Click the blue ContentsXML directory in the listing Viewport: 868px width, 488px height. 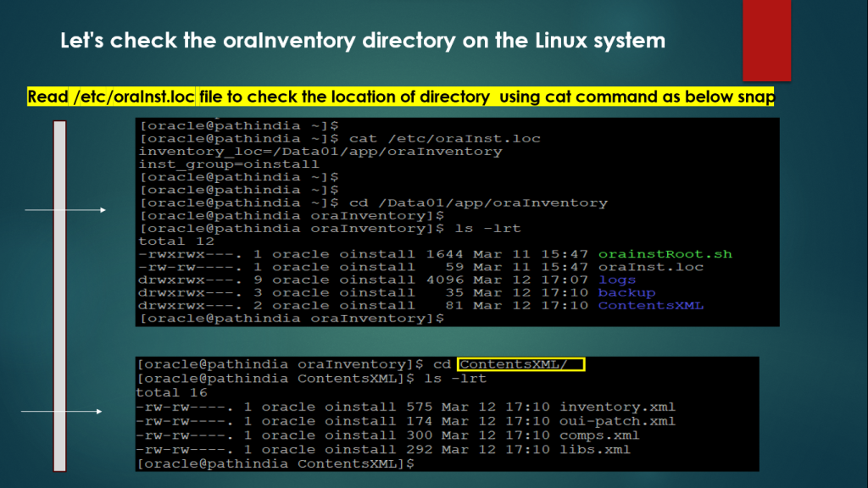(x=650, y=305)
